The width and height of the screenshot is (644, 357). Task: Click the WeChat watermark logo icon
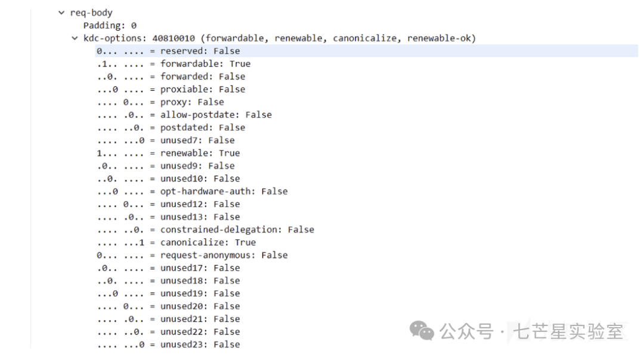tap(422, 331)
